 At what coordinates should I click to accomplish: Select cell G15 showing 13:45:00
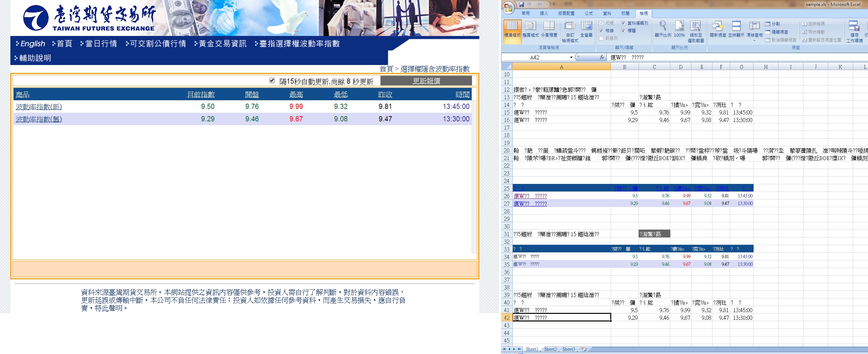(x=742, y=112)
